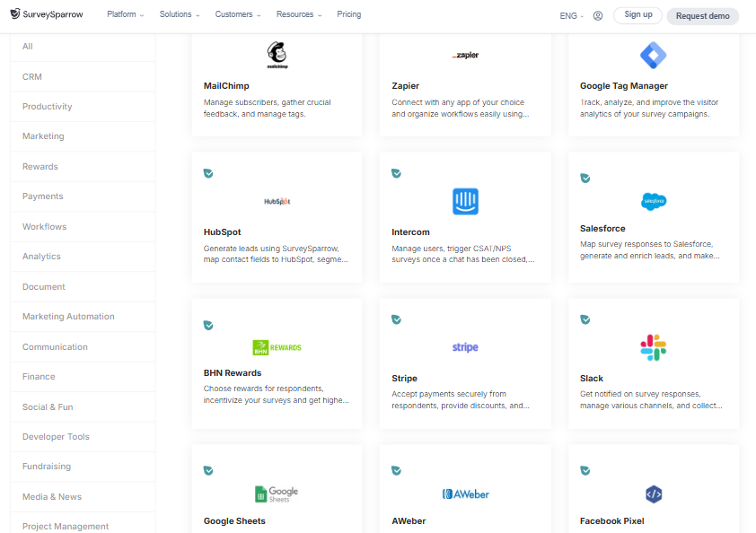This screenshot has height=533, width=756.
Task: Select the Developer Tools category
Action: tap(83, 437)
